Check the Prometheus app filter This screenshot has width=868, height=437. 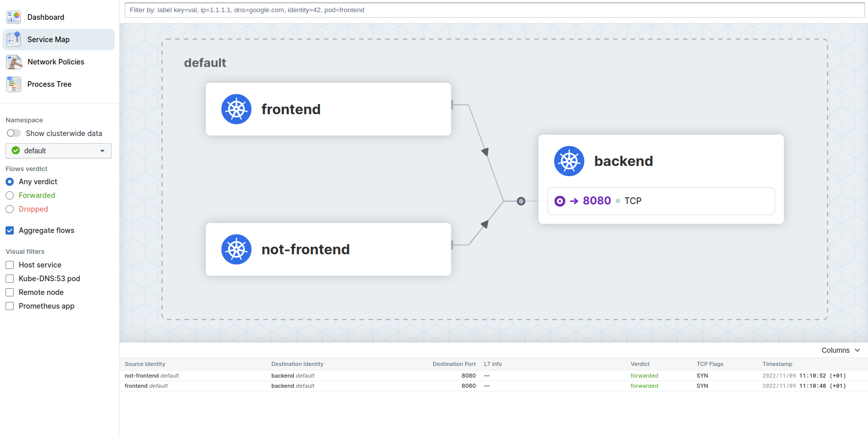[x=10, y=306]
